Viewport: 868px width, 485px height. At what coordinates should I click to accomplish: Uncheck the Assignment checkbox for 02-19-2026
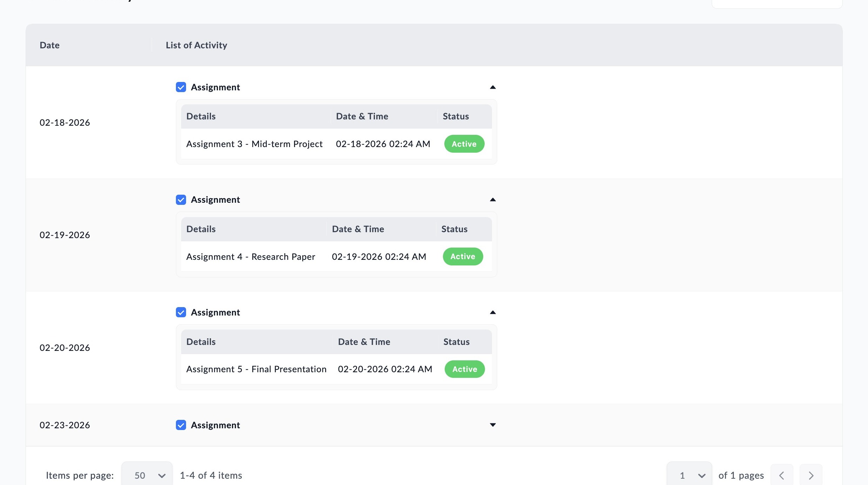pos(181,200)
